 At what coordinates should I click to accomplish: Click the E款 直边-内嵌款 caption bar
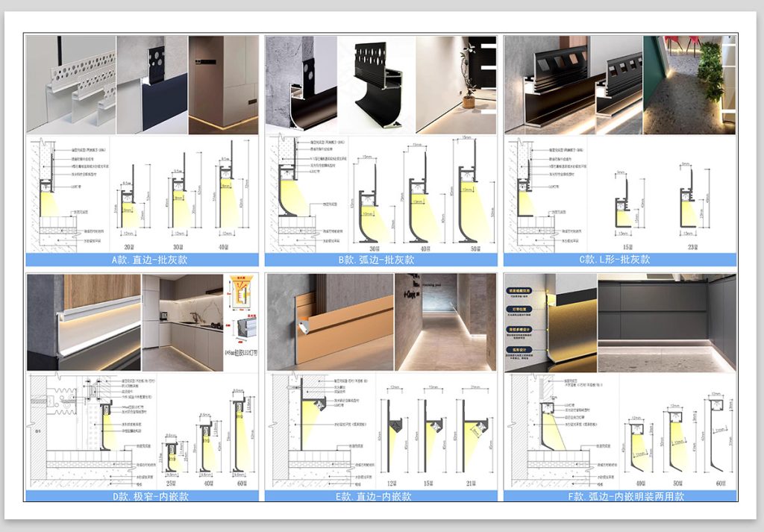pyautogui.click(x=381, y=496)
